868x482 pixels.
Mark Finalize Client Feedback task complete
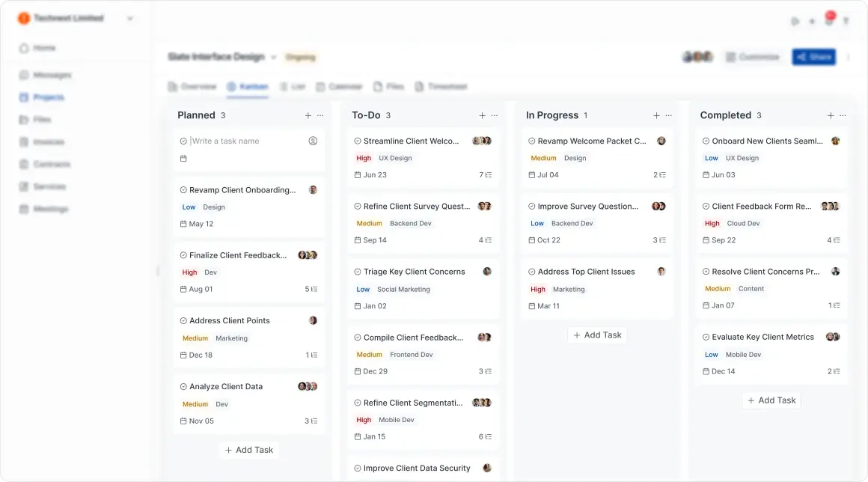pyautogui.click(x=183, y=256)
